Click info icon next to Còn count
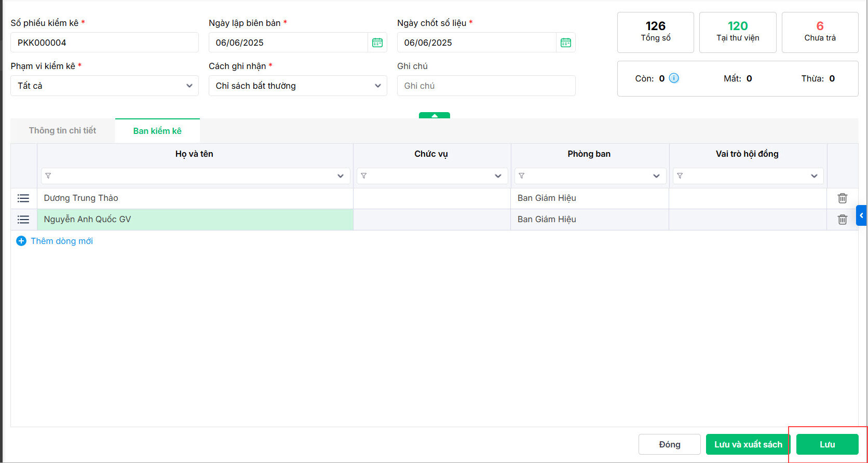 pos(674,78)
